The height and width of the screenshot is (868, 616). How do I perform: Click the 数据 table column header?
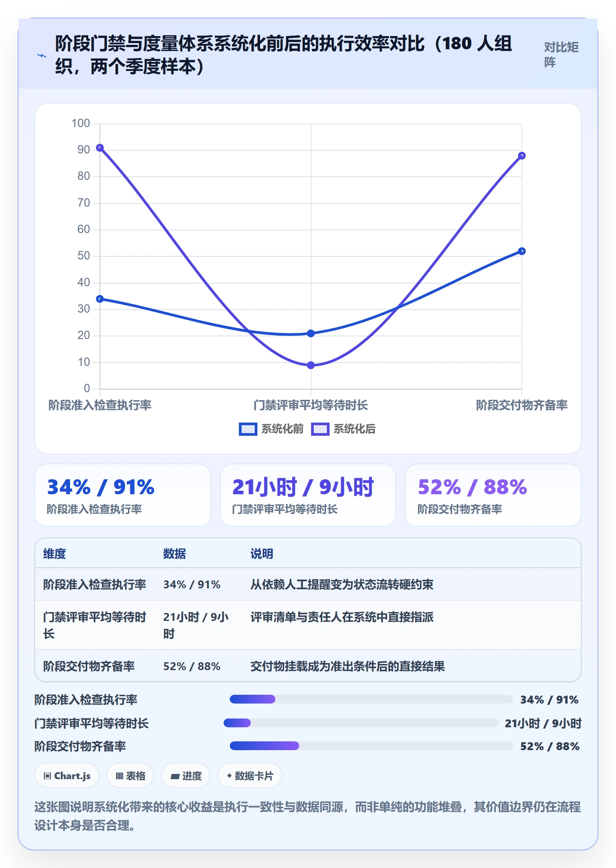[x=174, y=554]
